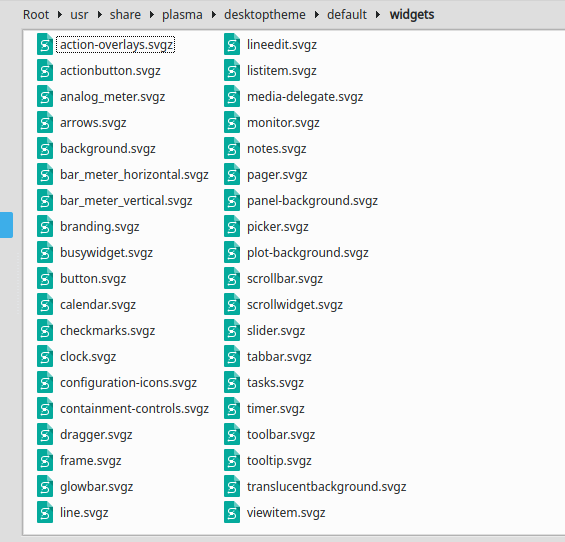Click the picker.svgz file icon

(x=232, y=226)
